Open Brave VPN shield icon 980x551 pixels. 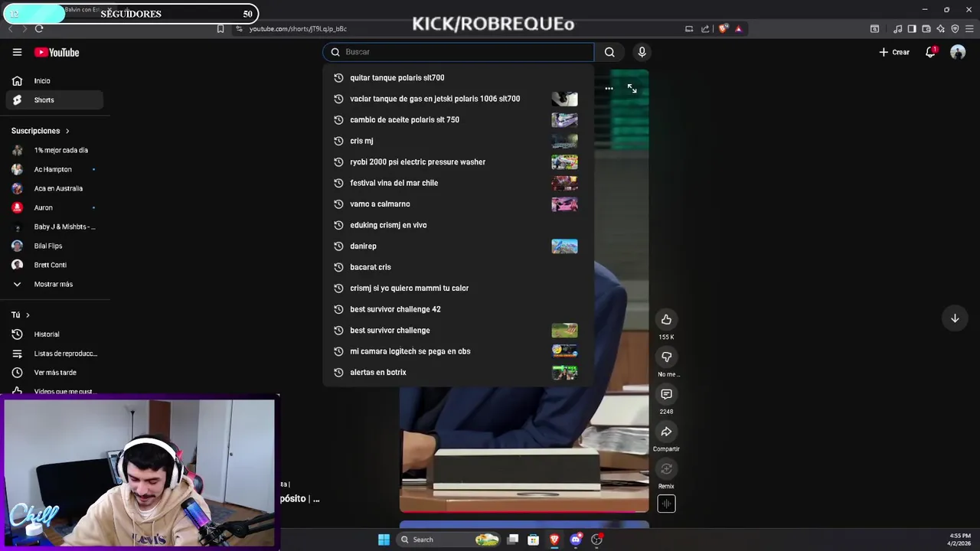pos(955,29)
